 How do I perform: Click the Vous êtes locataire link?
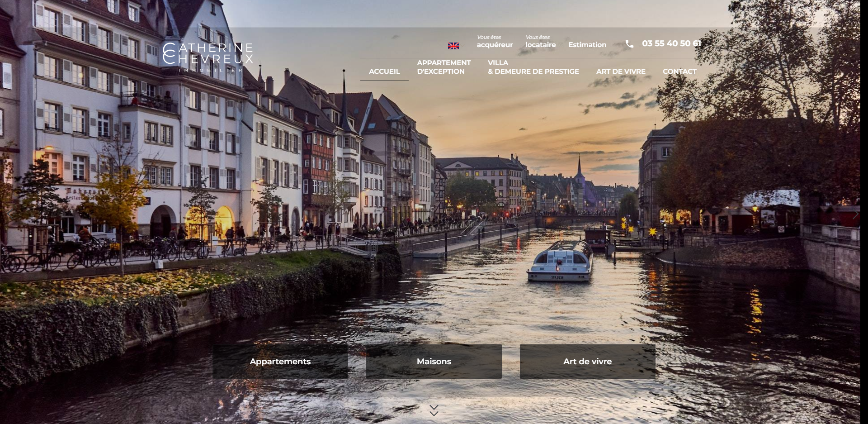pyautogui.click(x=541, y=41)
